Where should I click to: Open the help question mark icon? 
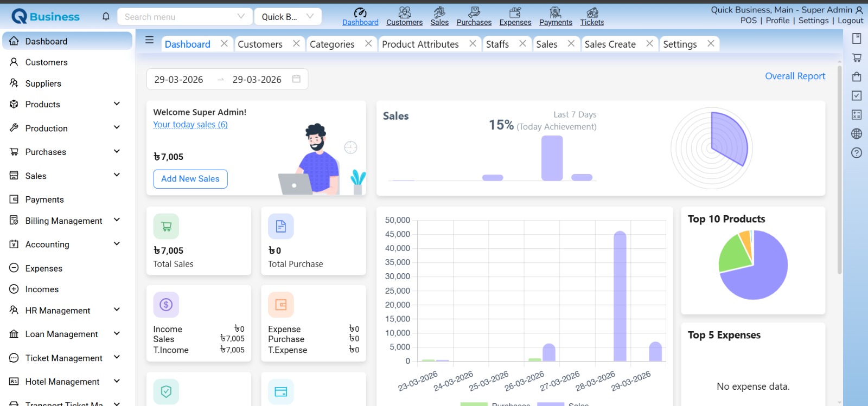(x=857, y=153)
